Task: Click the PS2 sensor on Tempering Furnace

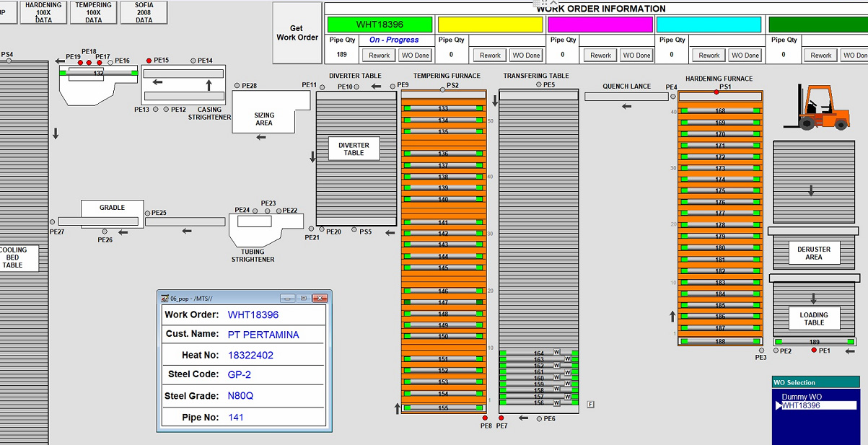Action: point(442,90)
